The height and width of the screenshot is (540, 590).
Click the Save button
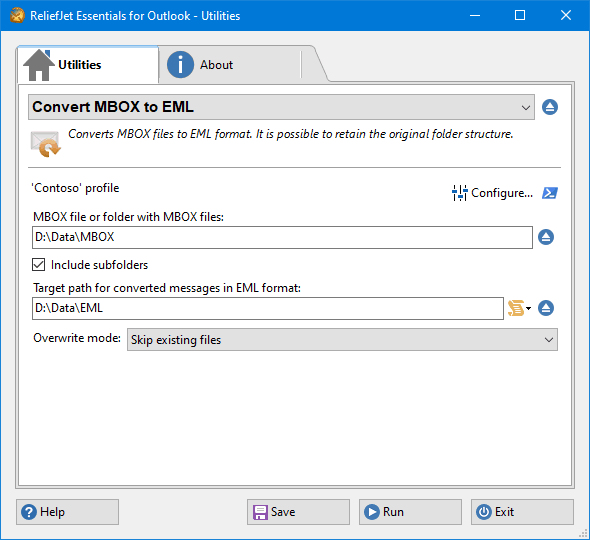pyautogui.click(x=298, y=512)
